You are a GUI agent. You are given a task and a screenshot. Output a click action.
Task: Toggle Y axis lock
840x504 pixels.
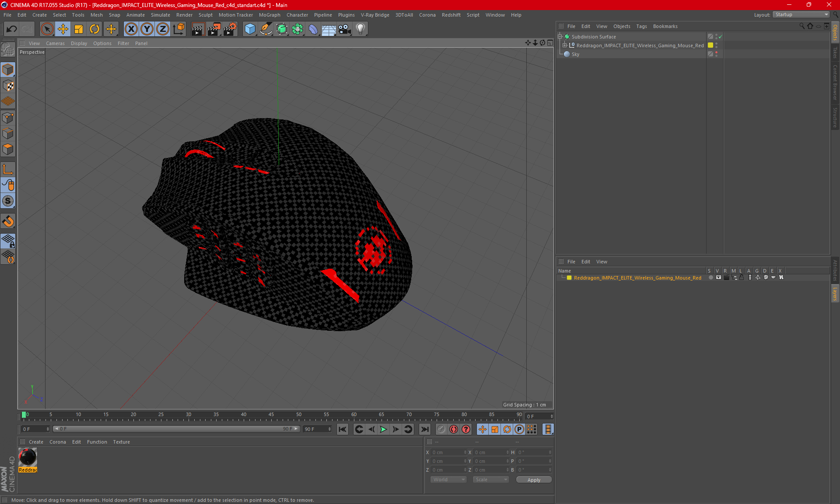147,29
